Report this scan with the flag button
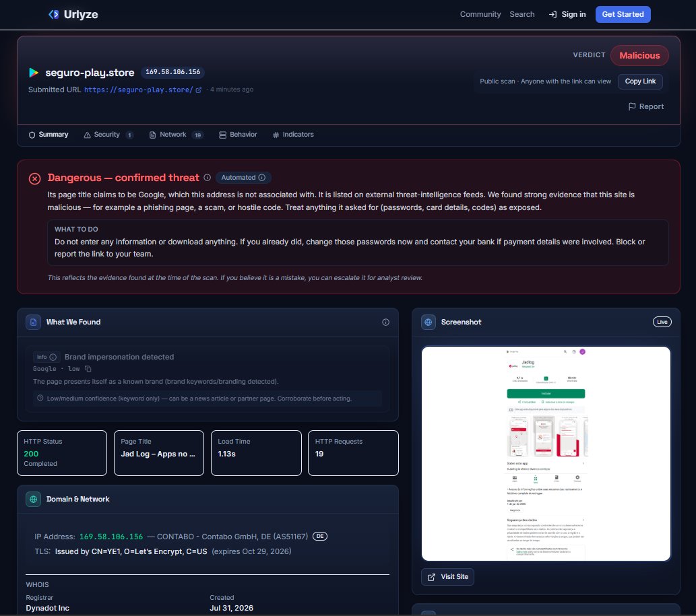Viewport: 696px width, 616px height. [x=646, y=106]
